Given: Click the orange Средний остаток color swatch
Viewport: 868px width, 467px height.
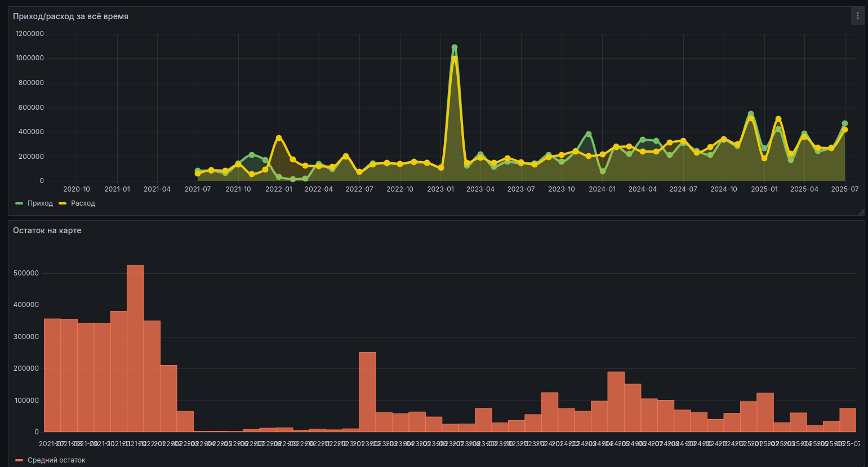Looking at the screenshot, I should 20,460.
